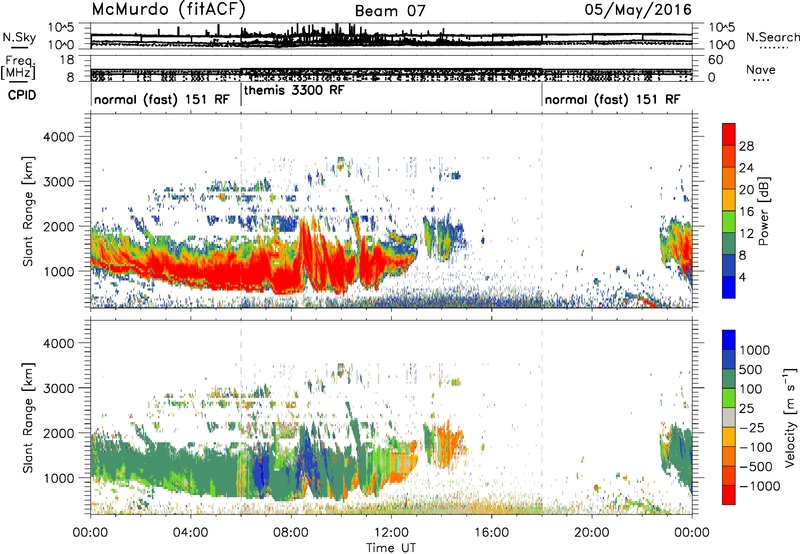Click the 'Time UT' axis label
This screenshot has height=554, width=800.
click(x=391, y=547)
